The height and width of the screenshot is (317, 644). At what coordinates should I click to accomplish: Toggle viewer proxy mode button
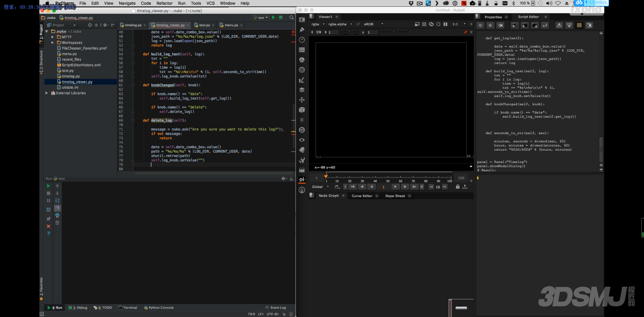417,24
